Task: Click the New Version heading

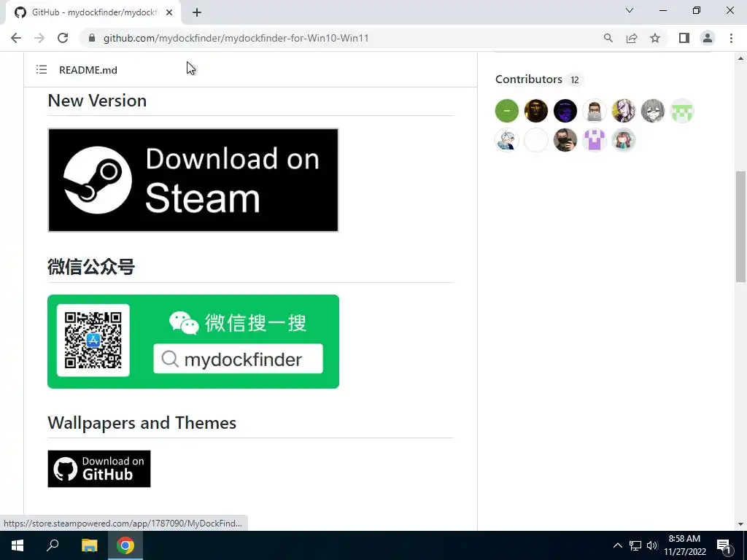Action: point(97,101)
